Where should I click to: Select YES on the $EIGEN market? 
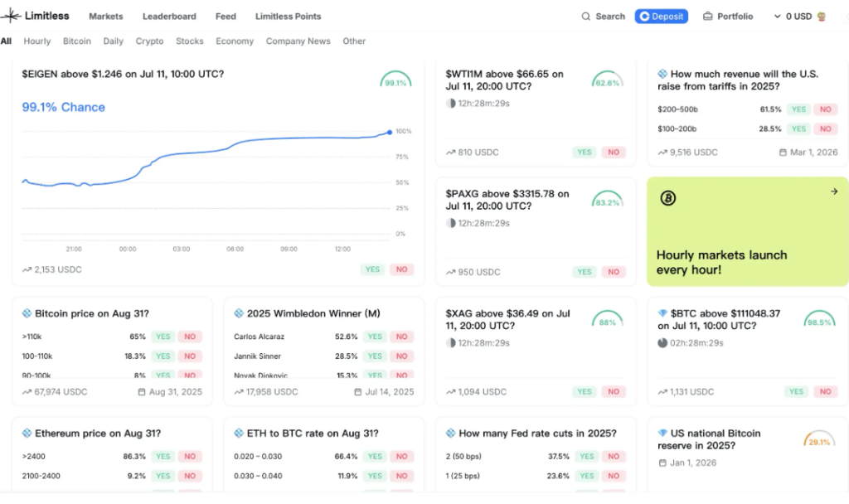click(x=372, y=269)
